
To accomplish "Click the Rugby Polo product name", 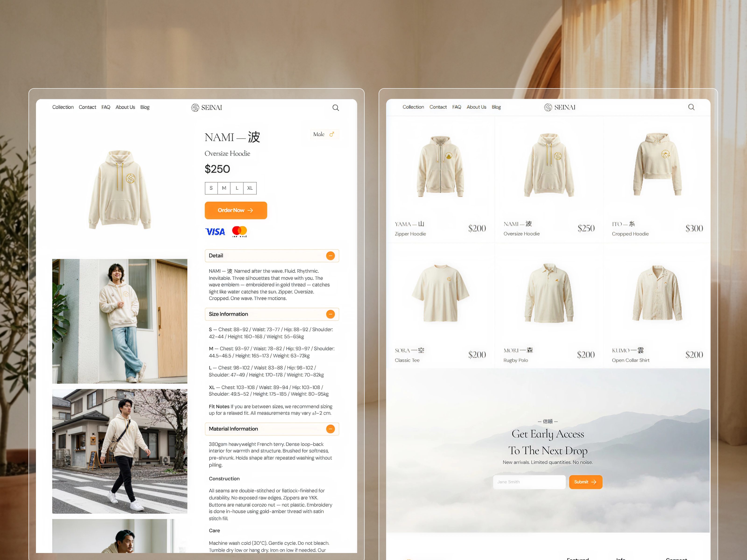I will coord(516,360).
